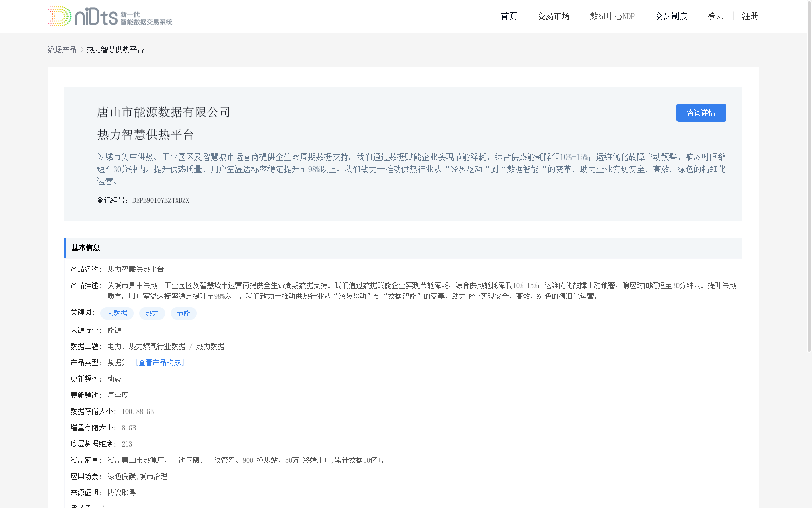Go to 数据产品 breadcrumb link

62,49
